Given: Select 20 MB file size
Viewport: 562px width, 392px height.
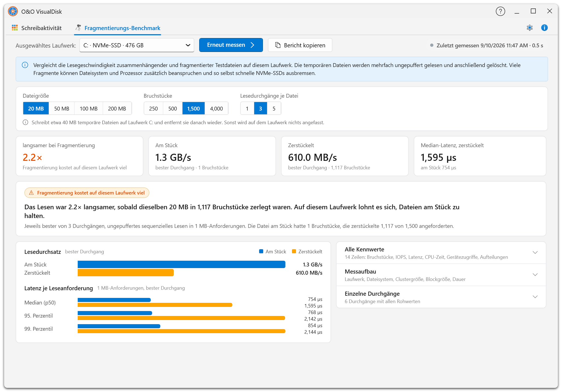Looking at the screenshot, I should coord(36,109).
